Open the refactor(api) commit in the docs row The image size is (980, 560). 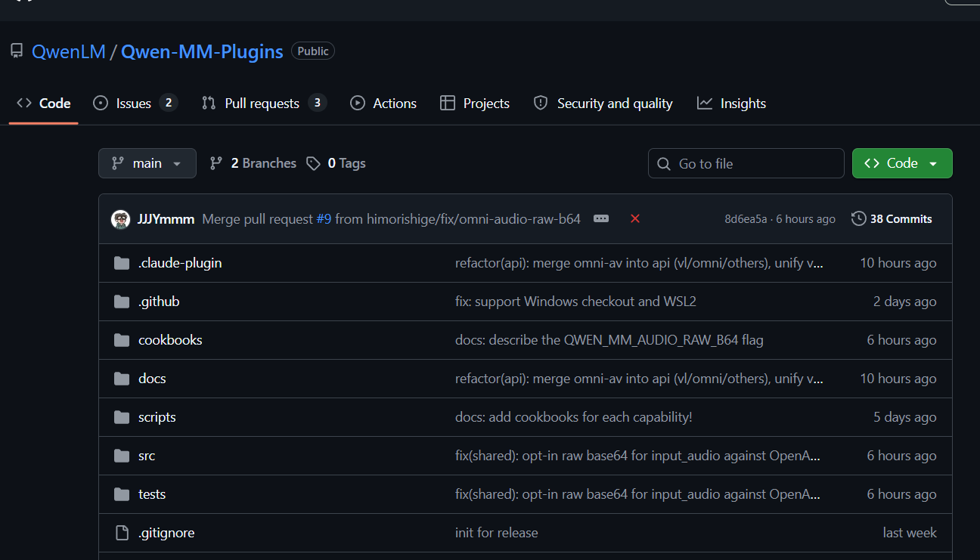click(639, 379)
